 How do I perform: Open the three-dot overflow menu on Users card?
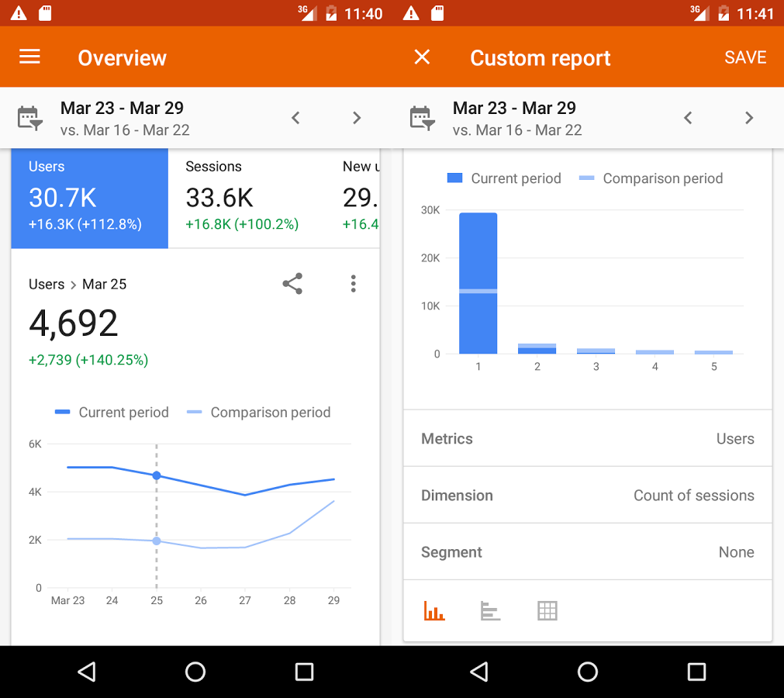[x=353, y=284]
